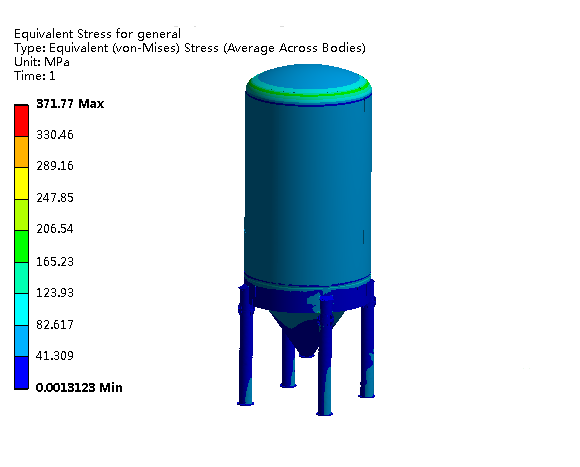Pick the yellow legend color band

click(21, 184)
